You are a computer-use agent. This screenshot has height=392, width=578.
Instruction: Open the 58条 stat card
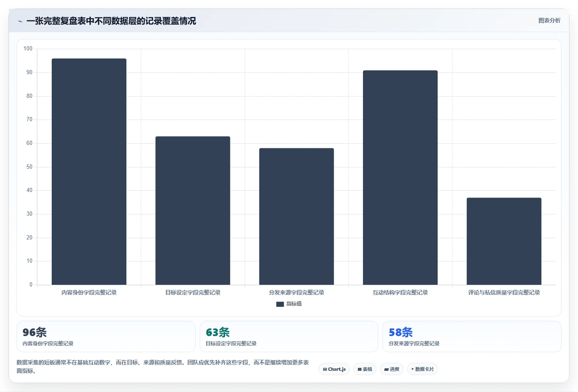tap(472, 336)
